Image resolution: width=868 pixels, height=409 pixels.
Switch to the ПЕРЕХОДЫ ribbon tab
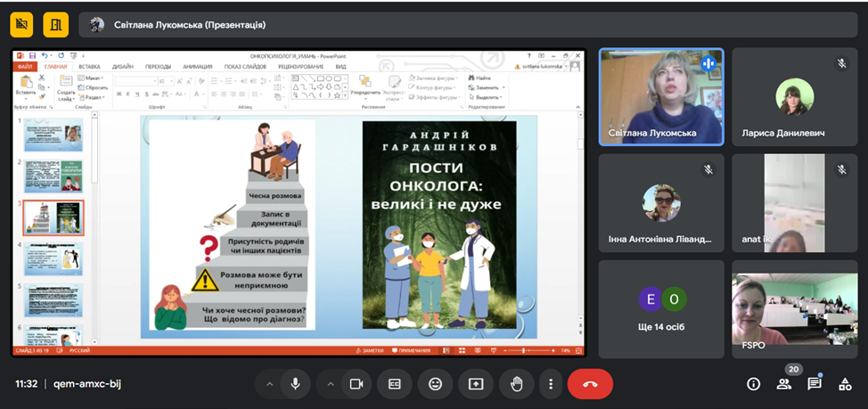coord(159,67)
